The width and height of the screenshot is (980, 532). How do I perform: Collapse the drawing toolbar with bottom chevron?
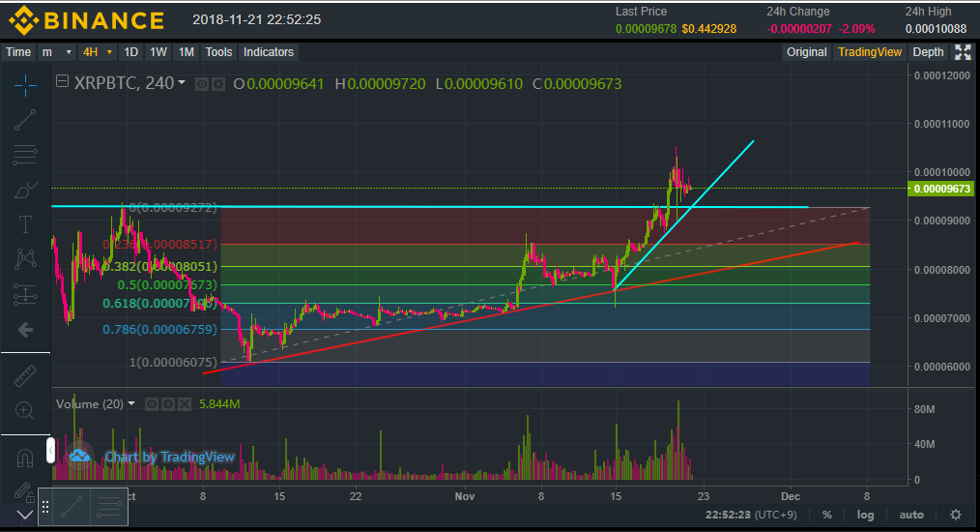(25, 516)
